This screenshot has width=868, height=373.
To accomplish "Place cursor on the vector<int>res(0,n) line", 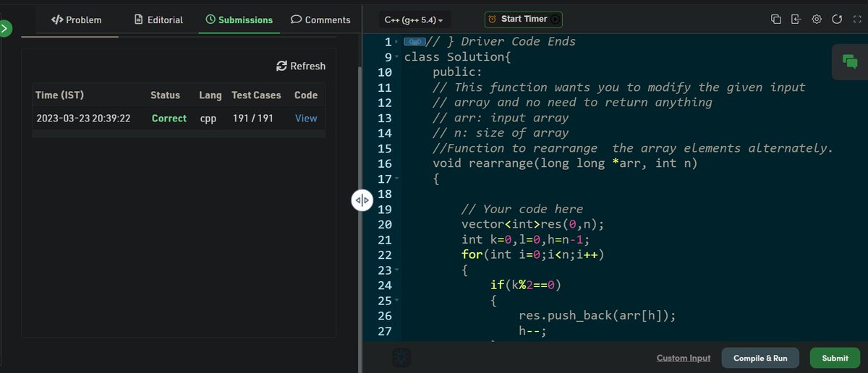I will (532, 224).
